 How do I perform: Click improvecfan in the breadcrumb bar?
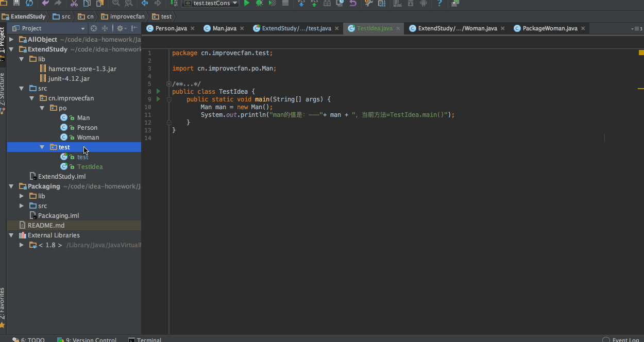click(x=127, y=16)
